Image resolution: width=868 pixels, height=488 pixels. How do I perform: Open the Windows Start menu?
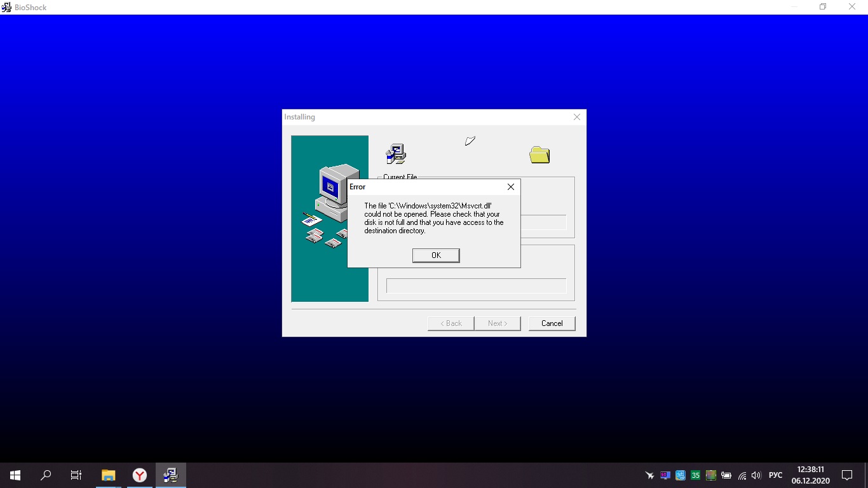pyautogui.click(x=15, y=475)
